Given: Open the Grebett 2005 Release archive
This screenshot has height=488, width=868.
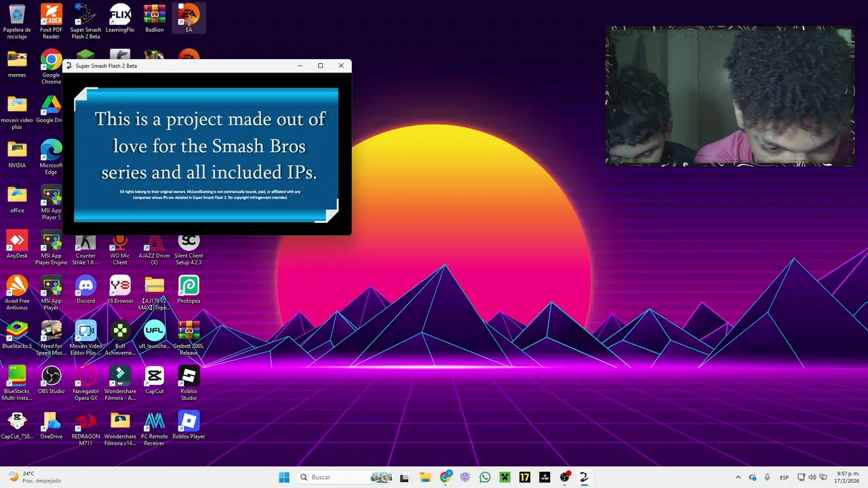Looking at the screenshot, I should click(189, 338).
